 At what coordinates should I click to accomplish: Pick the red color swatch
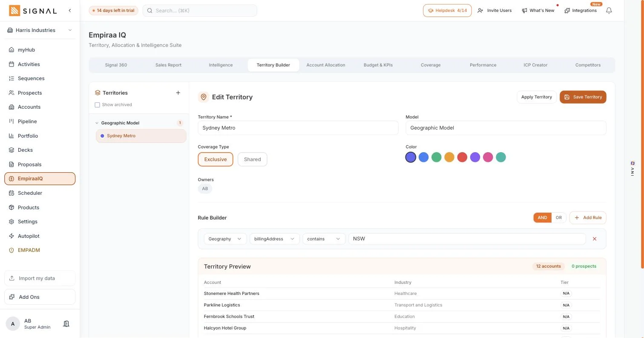462,158
